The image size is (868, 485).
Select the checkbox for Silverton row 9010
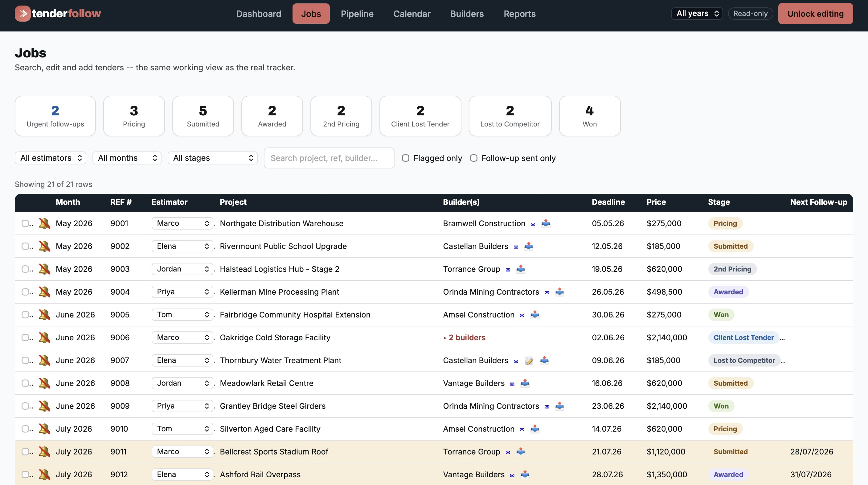[25, 429]
